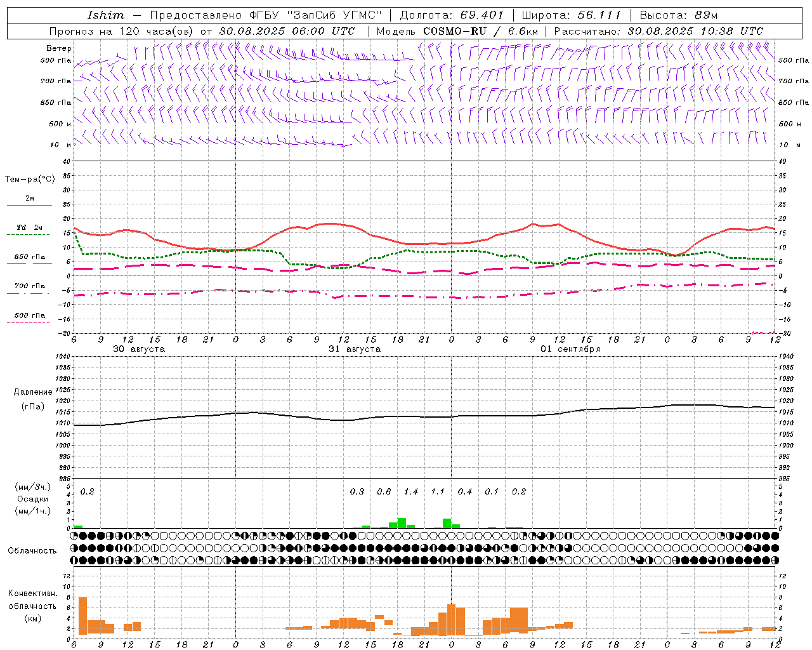The image size is (812, 650).
Task: Click the "Высота: 89м" elevation text
Action: tap(679, 15)
